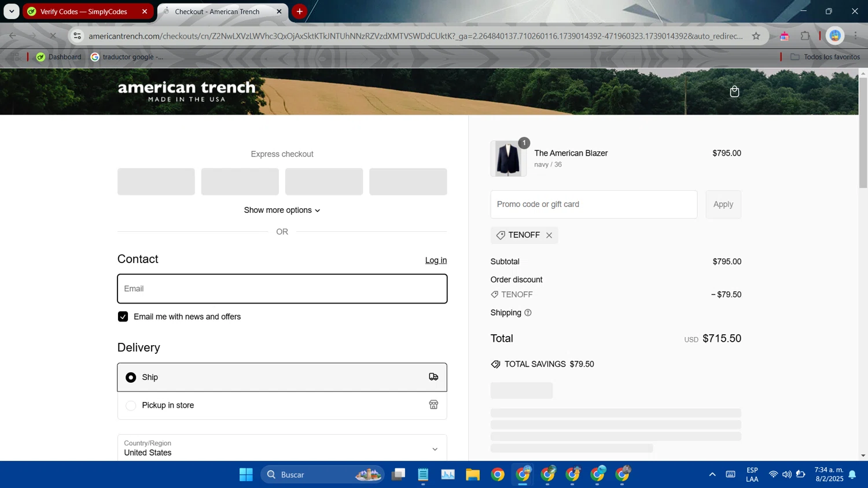The image size is (868, 488).
Task: Open the Country/Region dropdown
Action: (282, 448)
